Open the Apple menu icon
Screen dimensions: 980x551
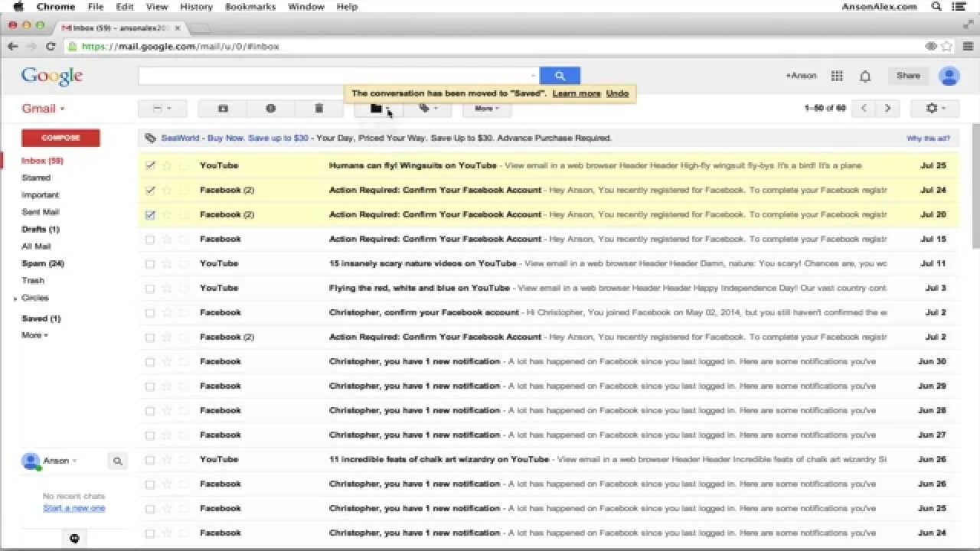click(x=18, y=7)
